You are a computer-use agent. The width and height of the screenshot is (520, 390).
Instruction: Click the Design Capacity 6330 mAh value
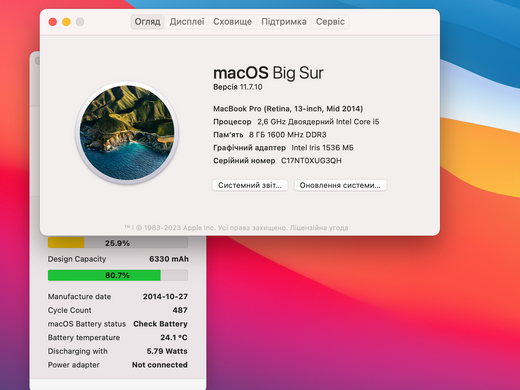(x=169, y=259)
